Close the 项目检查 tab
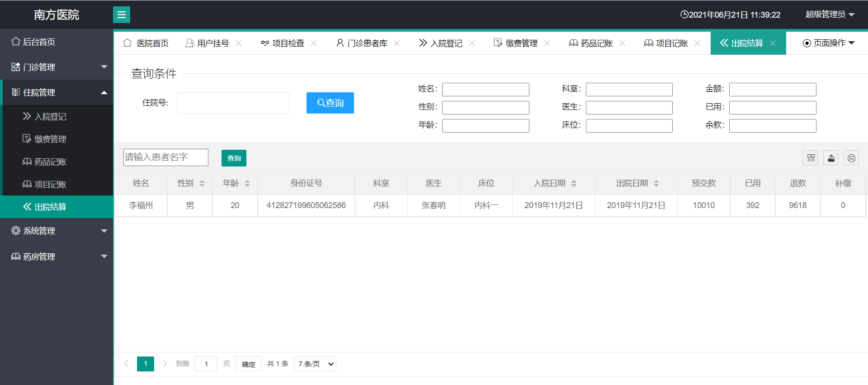Screen dimensions: 868x385 [314, 43]
